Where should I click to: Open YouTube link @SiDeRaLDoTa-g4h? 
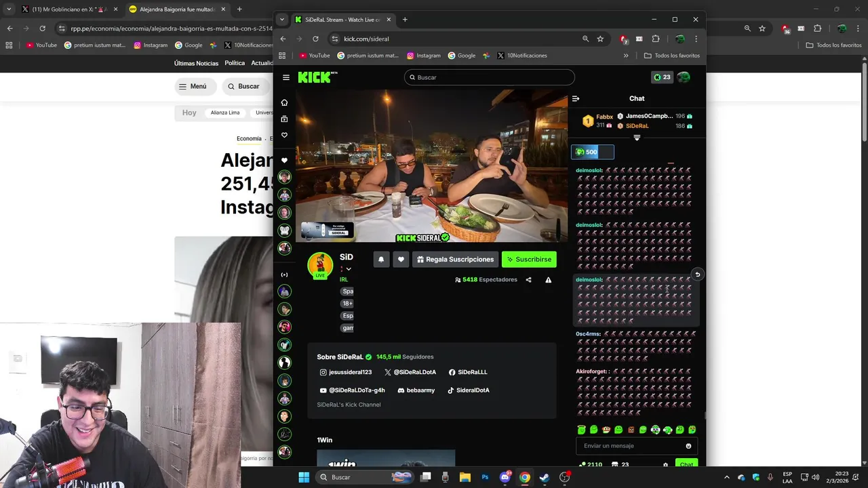tap(352, 390)
